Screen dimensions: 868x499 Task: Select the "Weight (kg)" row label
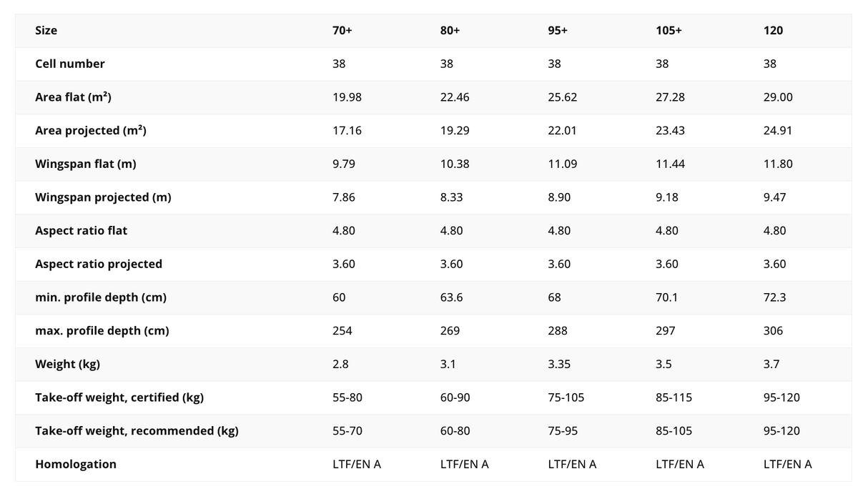(67, 364)
